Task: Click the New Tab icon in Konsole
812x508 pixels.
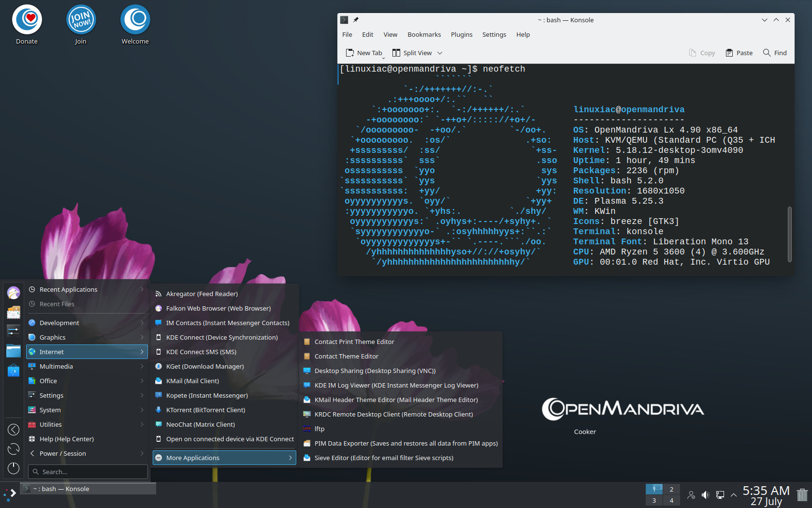Action: click(350, 53)
